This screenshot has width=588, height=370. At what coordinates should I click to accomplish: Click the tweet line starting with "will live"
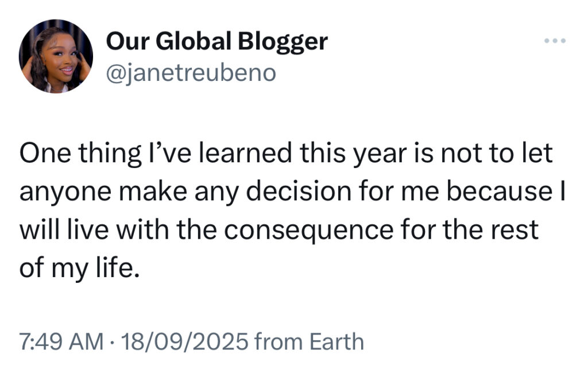pos(279,229)
